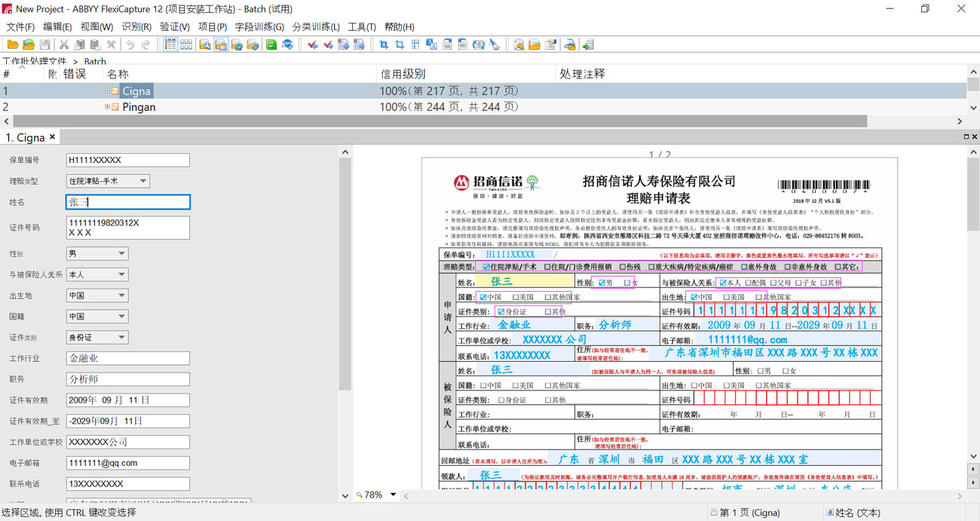The height and width of the screenshot is (521, 980).
Task: Click the undo arrow icon
Action: click(130, 45)
